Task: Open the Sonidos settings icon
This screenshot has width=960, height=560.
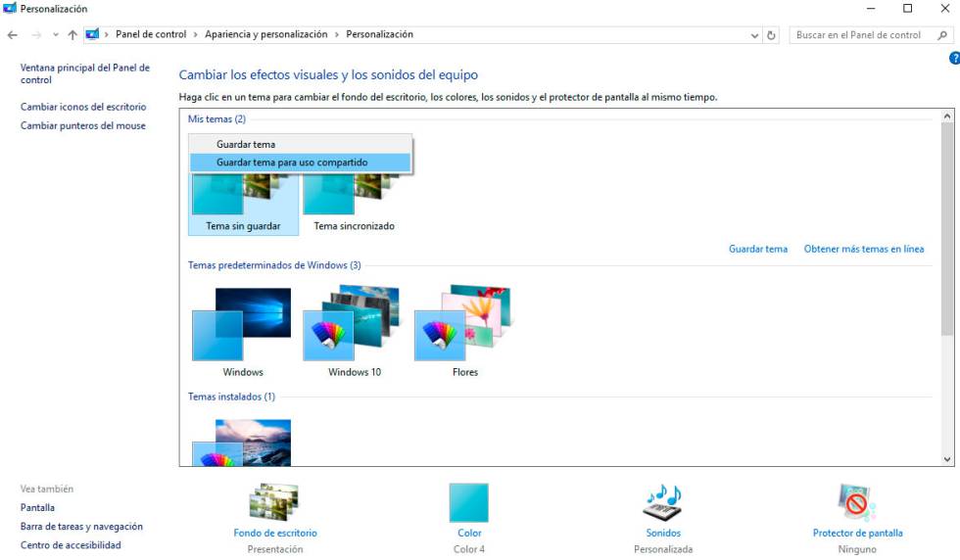Action: (663, 502)
